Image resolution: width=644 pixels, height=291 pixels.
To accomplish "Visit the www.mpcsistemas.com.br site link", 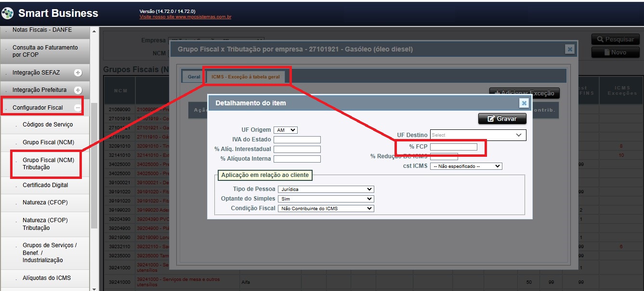I will tap(185, 17).
